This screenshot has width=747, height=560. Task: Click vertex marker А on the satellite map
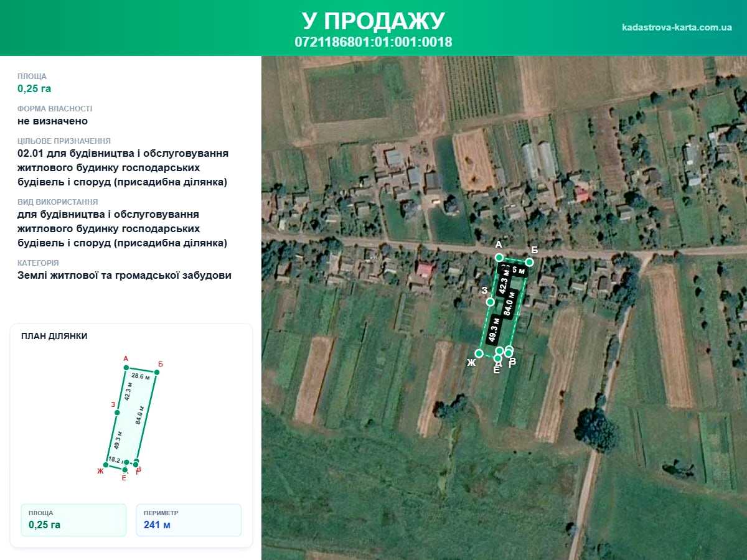click(x=499, y=257)
